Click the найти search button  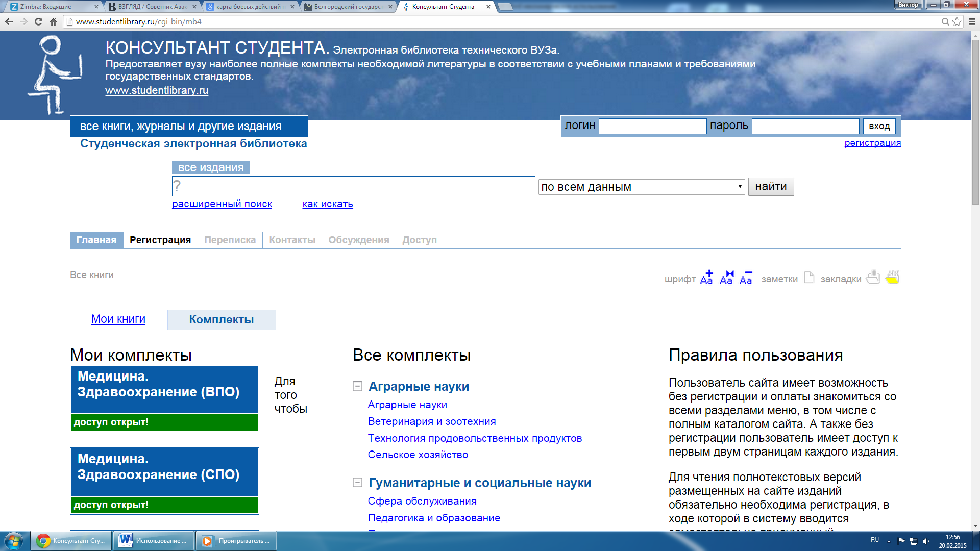pyautogui.click(x=771, y=187)
